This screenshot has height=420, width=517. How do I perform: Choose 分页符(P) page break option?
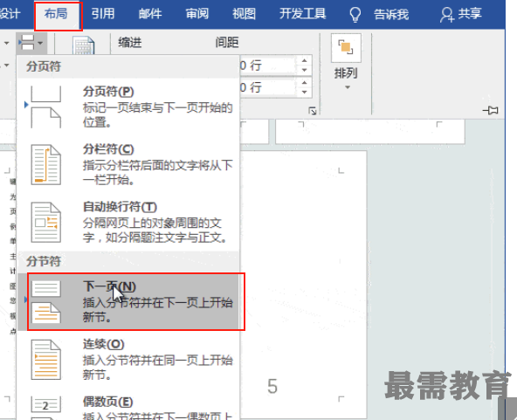pyautogui.click(x=128, y=107)
